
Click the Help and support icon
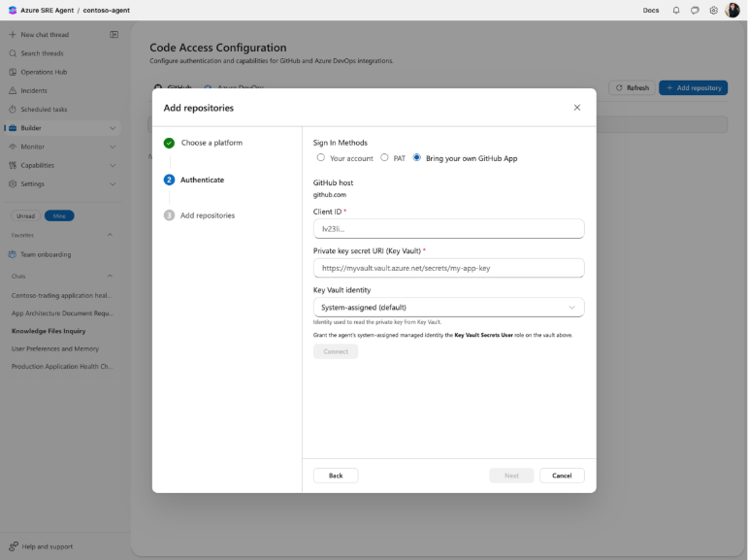click(x=14, y=546)
